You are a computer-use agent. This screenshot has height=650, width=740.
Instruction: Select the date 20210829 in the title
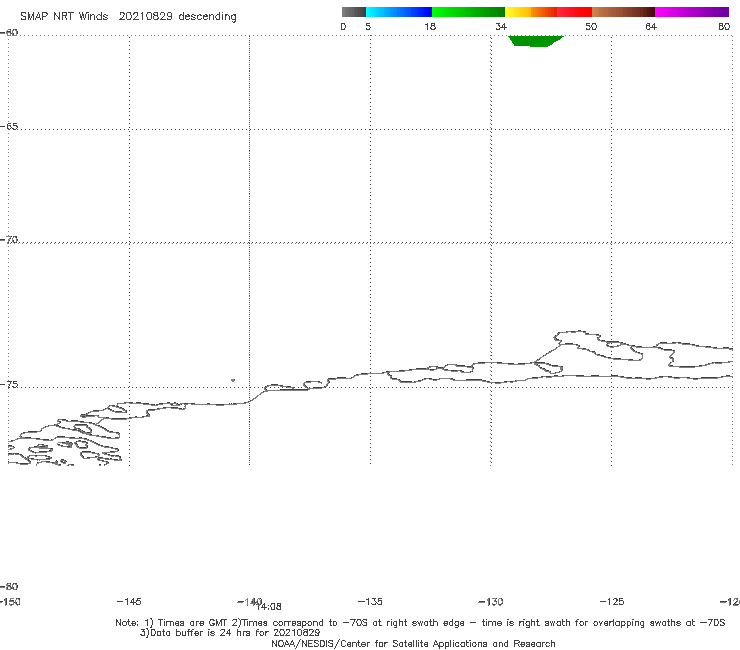click(x=145, y=17)
